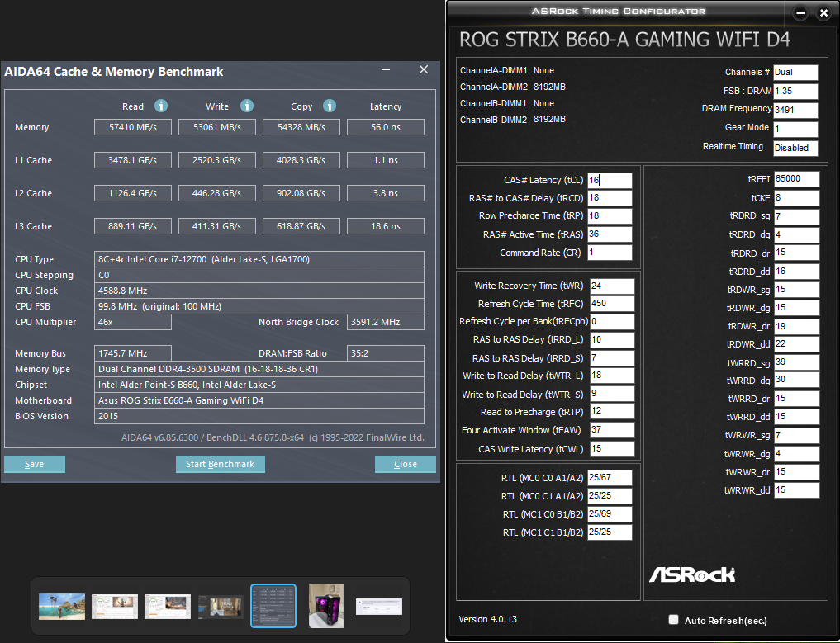Close the ASRock Timing Configurator window
840x643 pixels.
[x=824, y=13]
